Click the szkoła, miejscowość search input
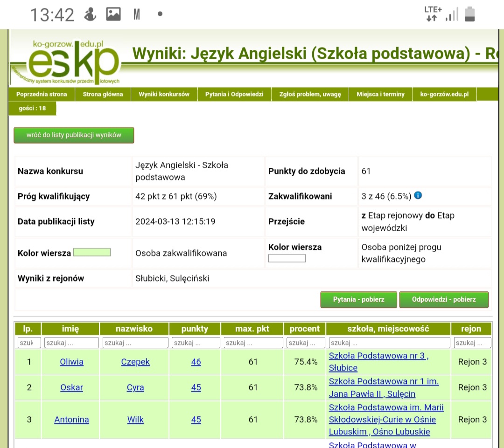This screenshot has height=448, width=504. (x=388, y=343)
